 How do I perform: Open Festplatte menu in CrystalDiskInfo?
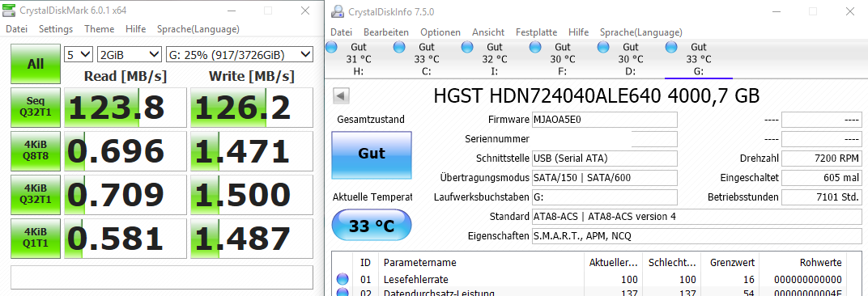(x=536, y=32)
